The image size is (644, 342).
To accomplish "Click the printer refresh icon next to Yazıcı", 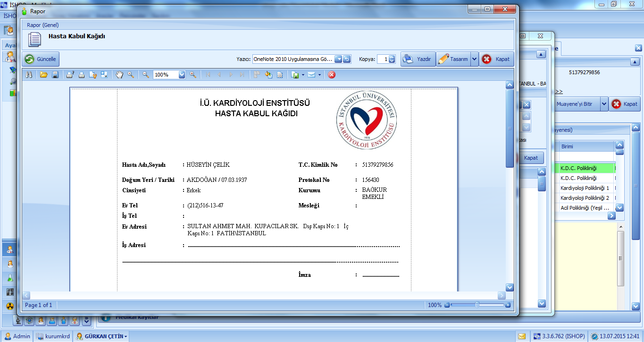I will [347, 59].
